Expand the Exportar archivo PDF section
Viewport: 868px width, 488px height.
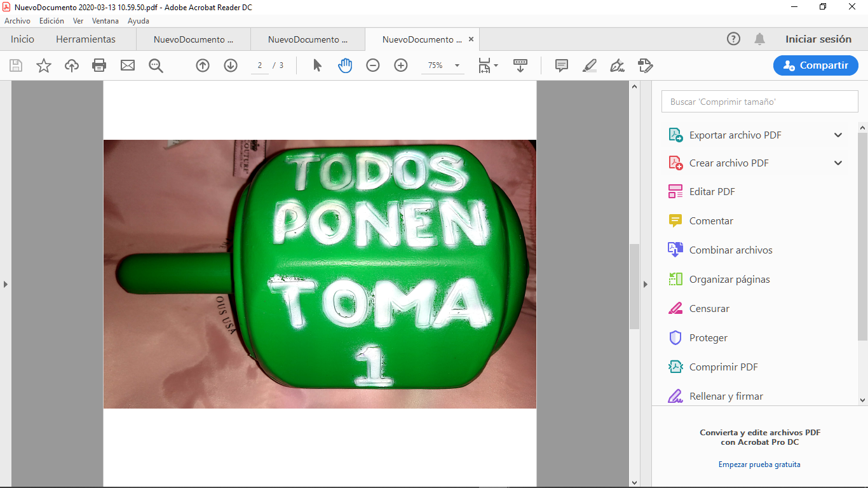tap(838, 135)
